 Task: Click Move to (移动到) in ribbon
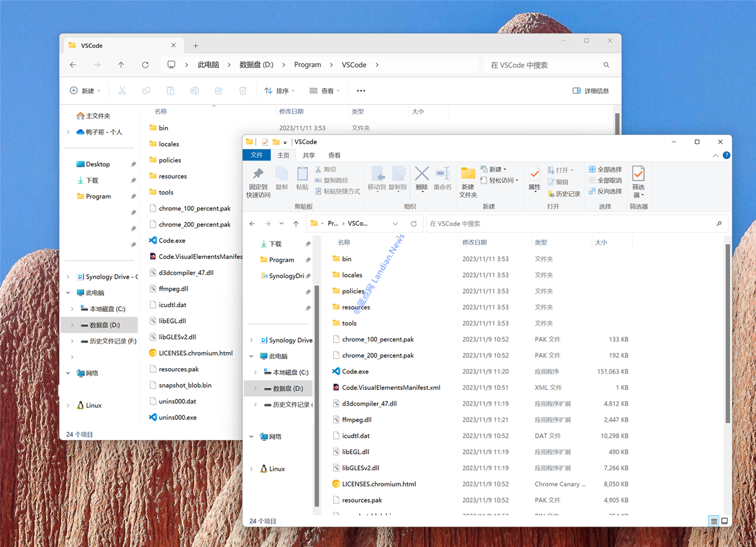pyautogui.click(x=378, y=179)
